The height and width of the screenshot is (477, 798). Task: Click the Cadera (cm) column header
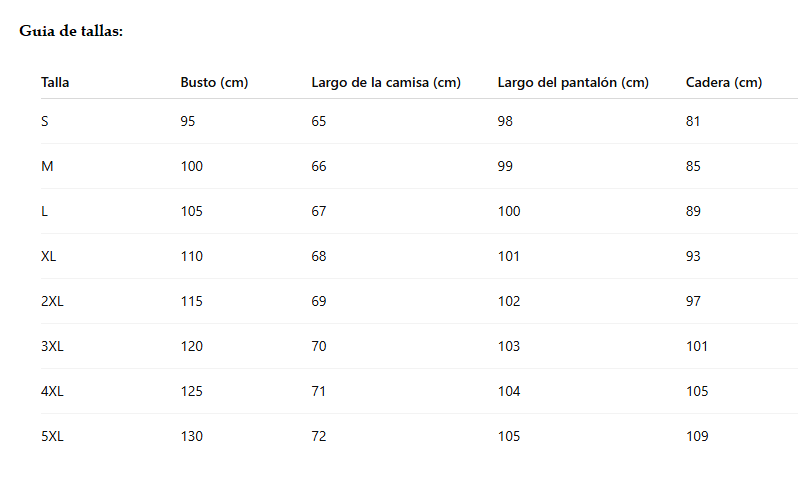tap(724, 82)
